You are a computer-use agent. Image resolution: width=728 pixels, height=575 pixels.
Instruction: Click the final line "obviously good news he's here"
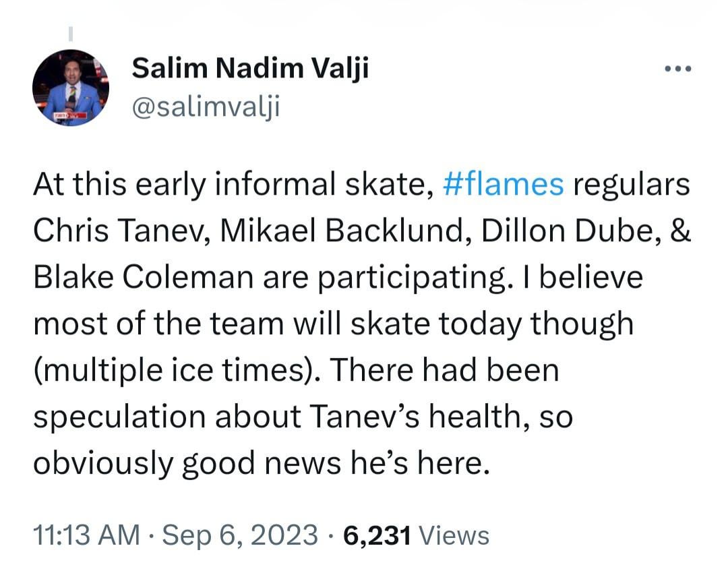(x=259, y=464)
